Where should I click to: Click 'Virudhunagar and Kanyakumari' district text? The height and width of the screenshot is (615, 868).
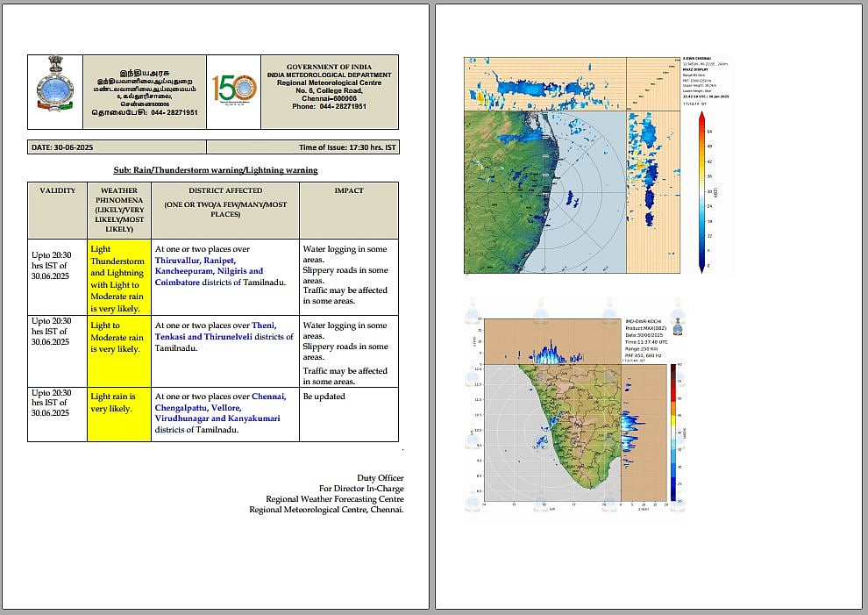217,418
